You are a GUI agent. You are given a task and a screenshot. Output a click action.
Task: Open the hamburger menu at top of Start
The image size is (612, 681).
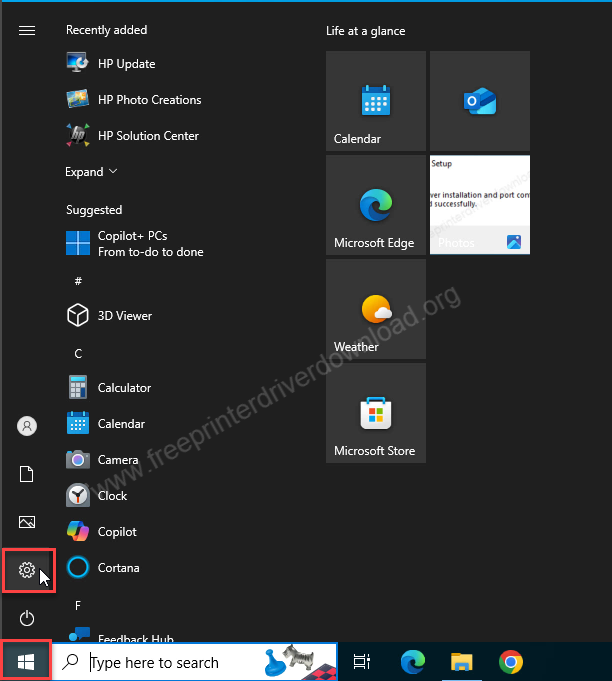[x=27, y=30]
